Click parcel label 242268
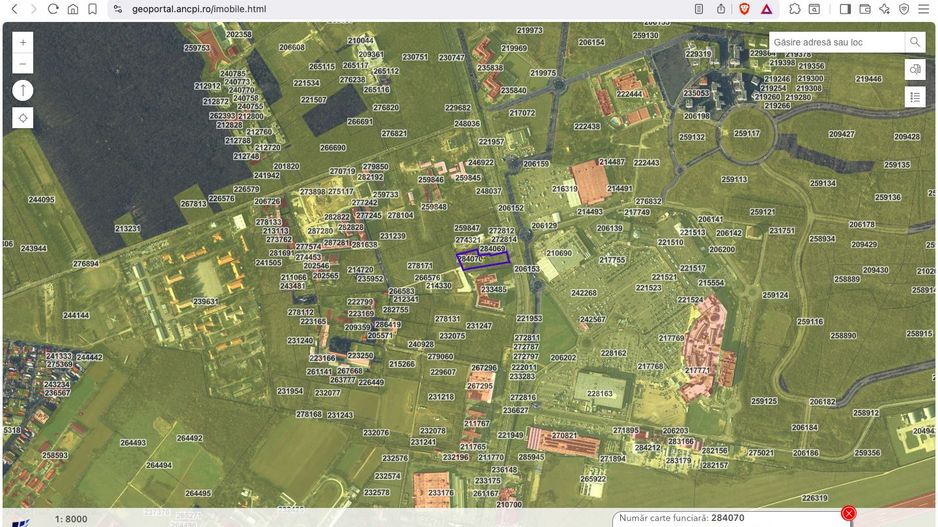The height and width of the screenshot is (527, 938). (x=584, y=293)
